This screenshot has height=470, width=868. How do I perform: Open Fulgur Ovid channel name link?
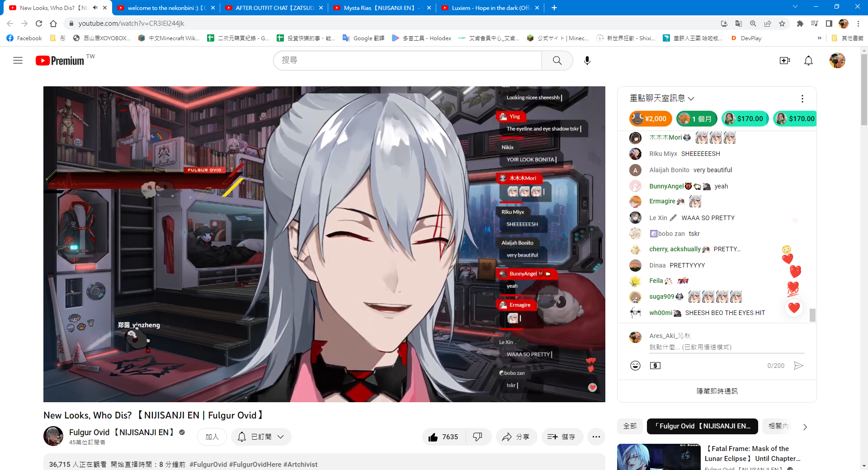tap(122, 432)
